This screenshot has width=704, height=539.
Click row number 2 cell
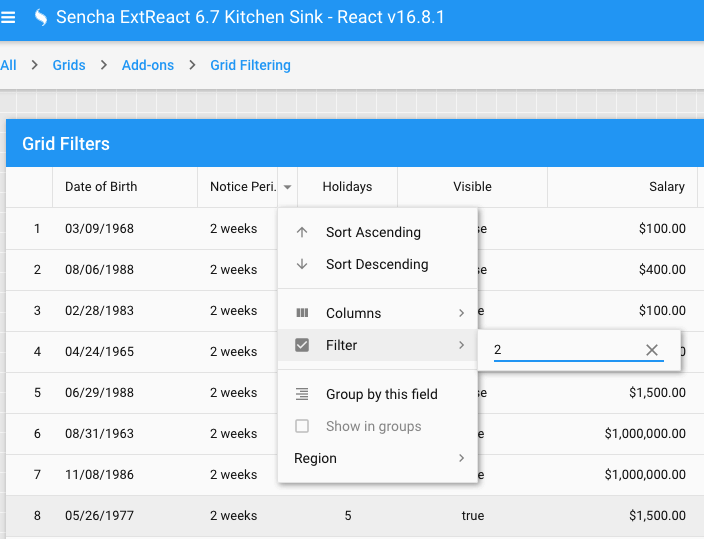pyautogui.click(x=37, y=270)
